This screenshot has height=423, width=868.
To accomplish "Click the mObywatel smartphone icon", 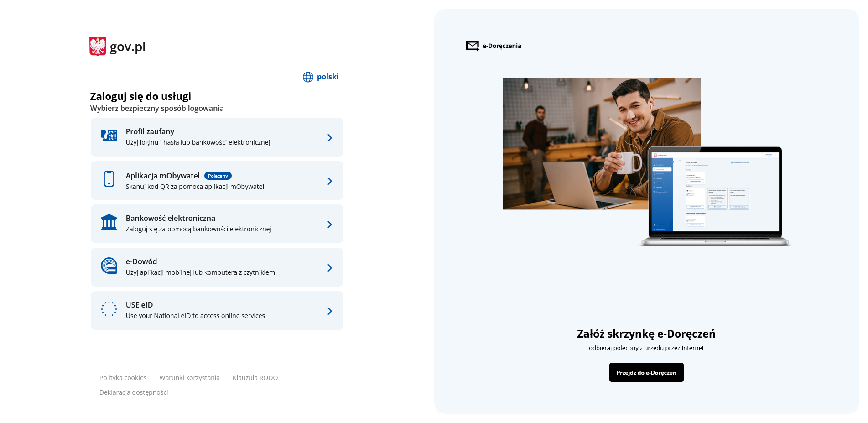I will 109,179.
